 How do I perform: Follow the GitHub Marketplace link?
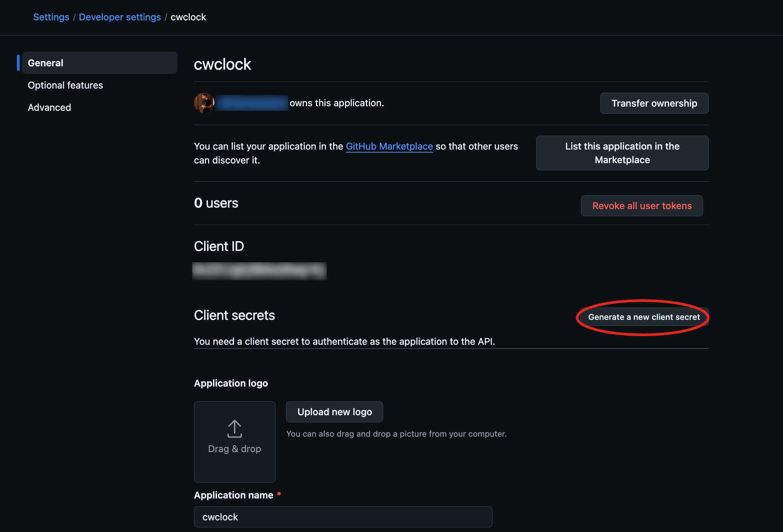pos(389,146)
